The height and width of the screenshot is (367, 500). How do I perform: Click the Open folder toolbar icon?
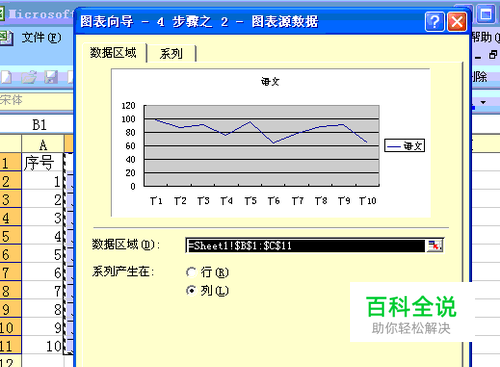coord(29,77)
